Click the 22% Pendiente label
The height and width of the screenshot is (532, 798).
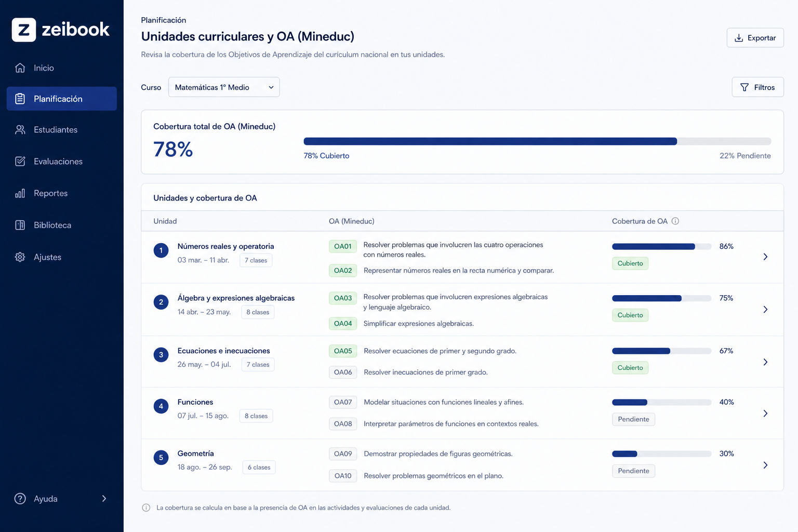click(x=745, y=156)
